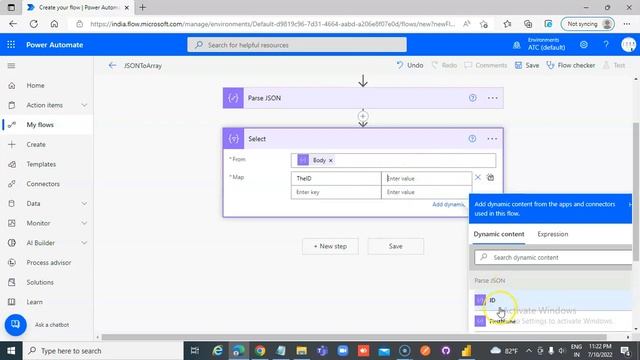Click the Windows taskbar search box
This screenshot has height=360, width=640.
[x=102, y=351]
